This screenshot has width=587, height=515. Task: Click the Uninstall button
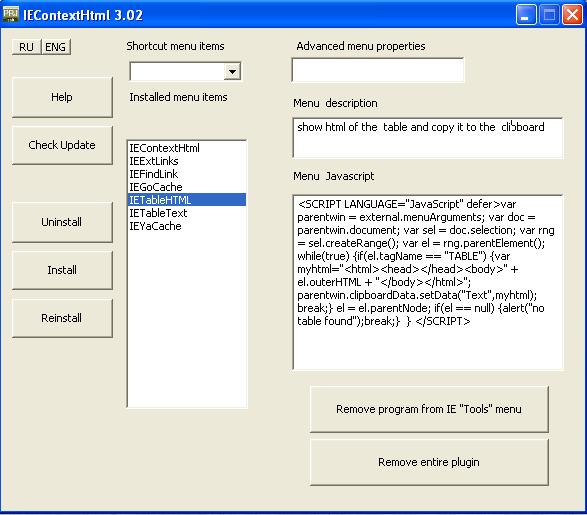62,222
